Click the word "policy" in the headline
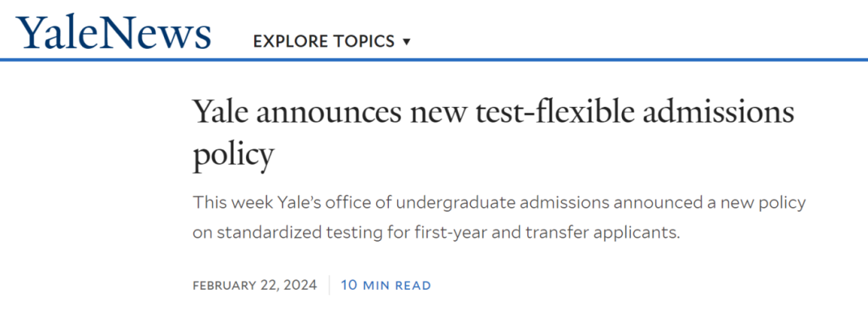868x314 pixels. click(x=234, y=157)
